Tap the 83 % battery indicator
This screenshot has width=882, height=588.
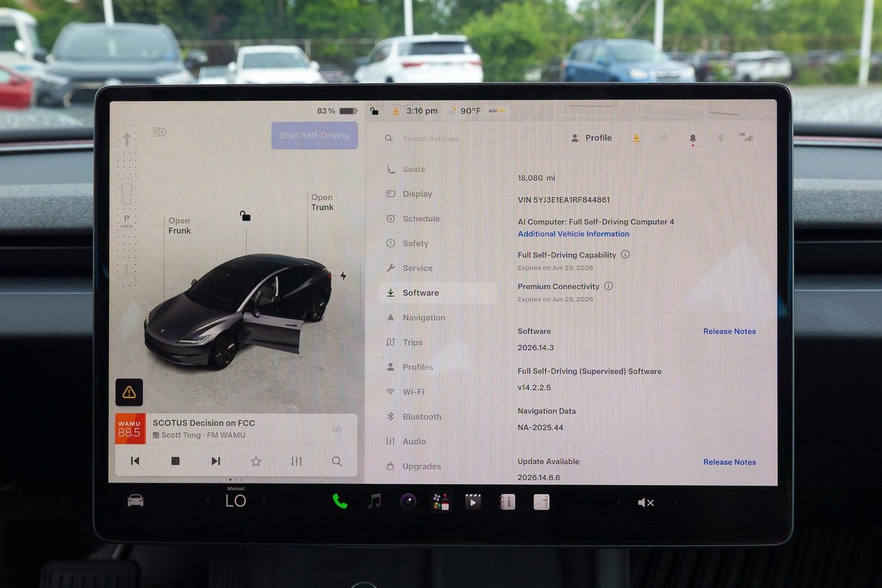(x=337, y=111)
